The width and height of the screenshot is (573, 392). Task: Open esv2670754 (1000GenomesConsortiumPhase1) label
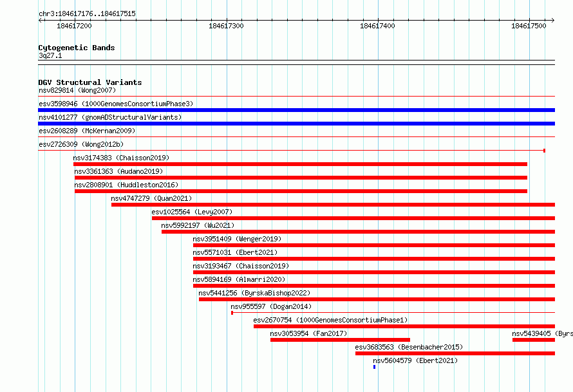pyautogui.click(x=330, y=320)
